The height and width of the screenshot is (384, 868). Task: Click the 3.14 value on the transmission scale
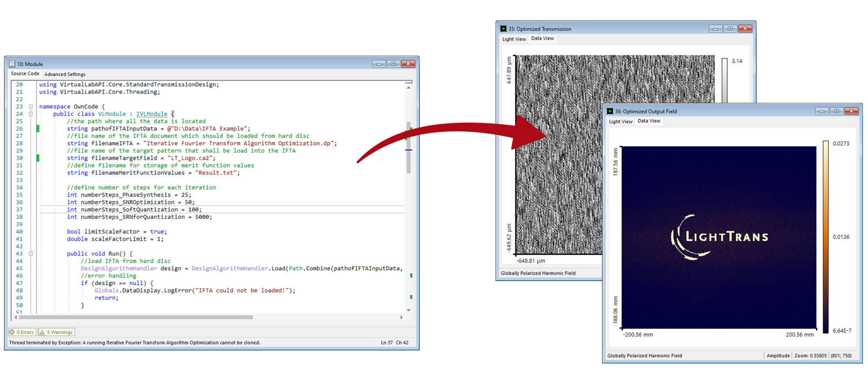coord(737,61)
